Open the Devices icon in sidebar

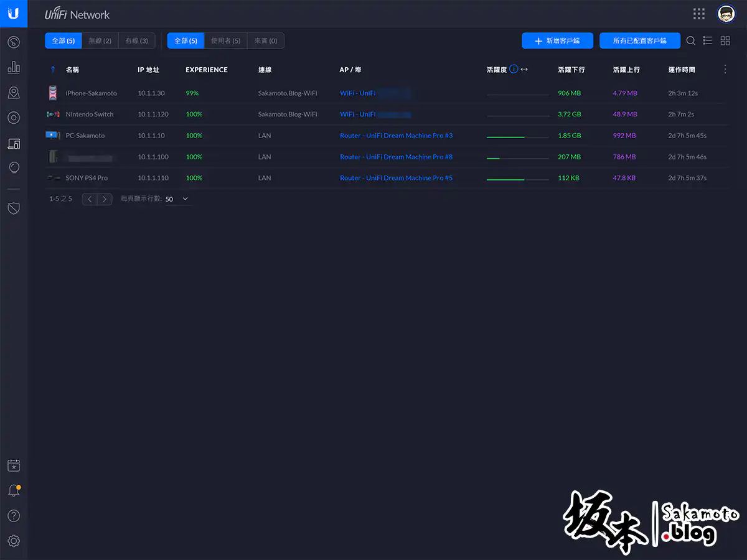(14, 118)
